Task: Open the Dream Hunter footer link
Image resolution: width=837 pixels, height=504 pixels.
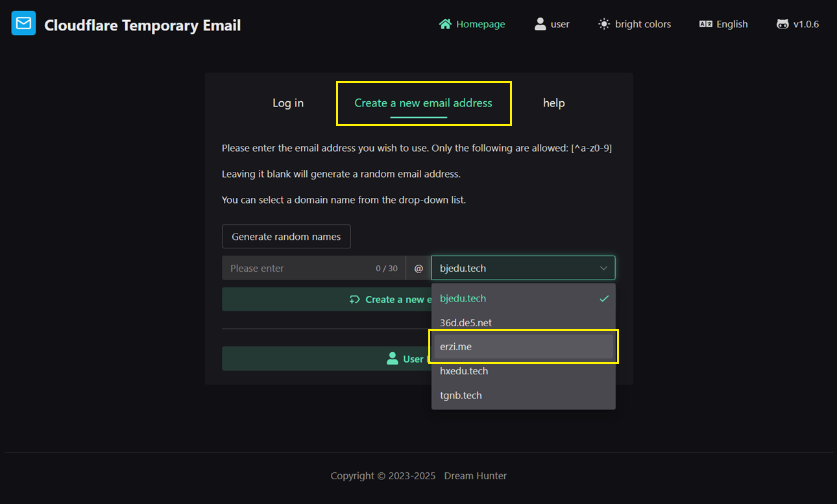Action: click(x=475, y=475)
